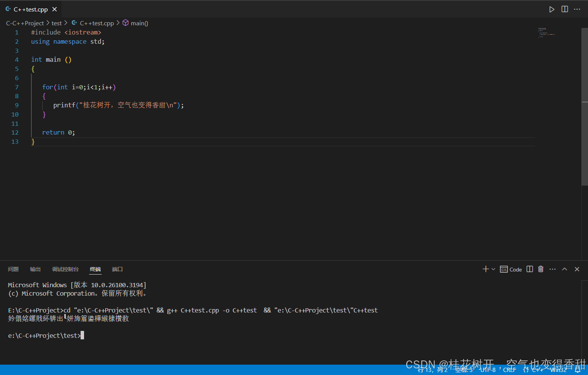
Task: Click the 'using namespace std;' line
Action: coord(68,41)
